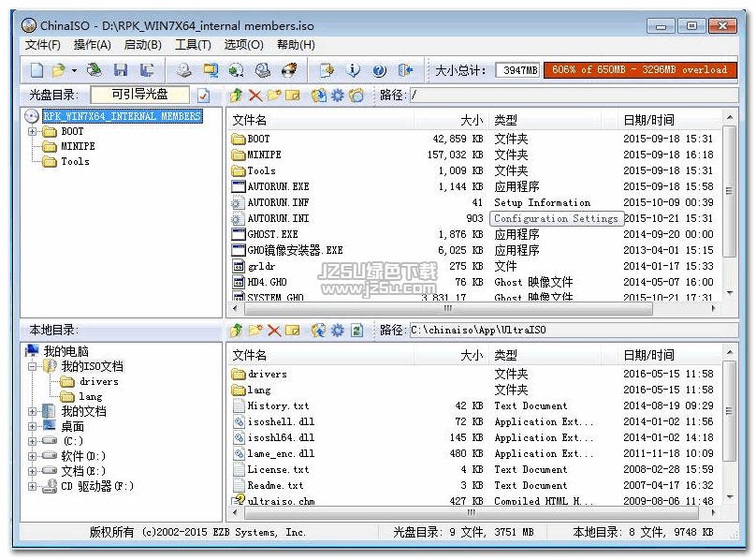756x560 pixels.
Task: Click the red X delete icon in disc pane
Action: click(x=255, y=96)
